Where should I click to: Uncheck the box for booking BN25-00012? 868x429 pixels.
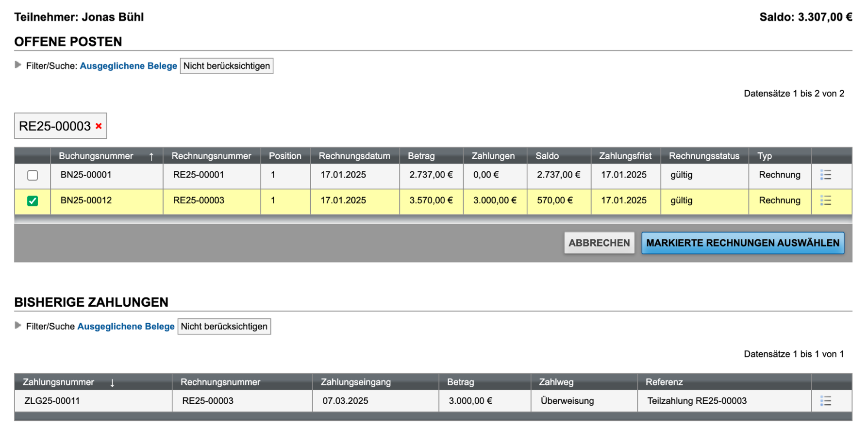tap(33, 201)
